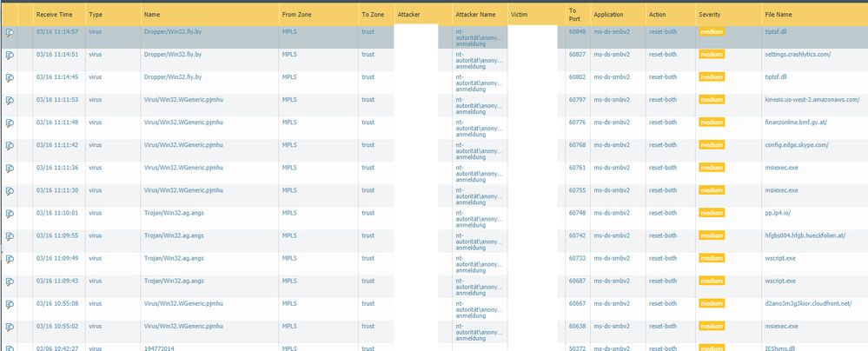This screenshot has height=351, width=868.
Task: Click the Severity column header
Action: 710,15
